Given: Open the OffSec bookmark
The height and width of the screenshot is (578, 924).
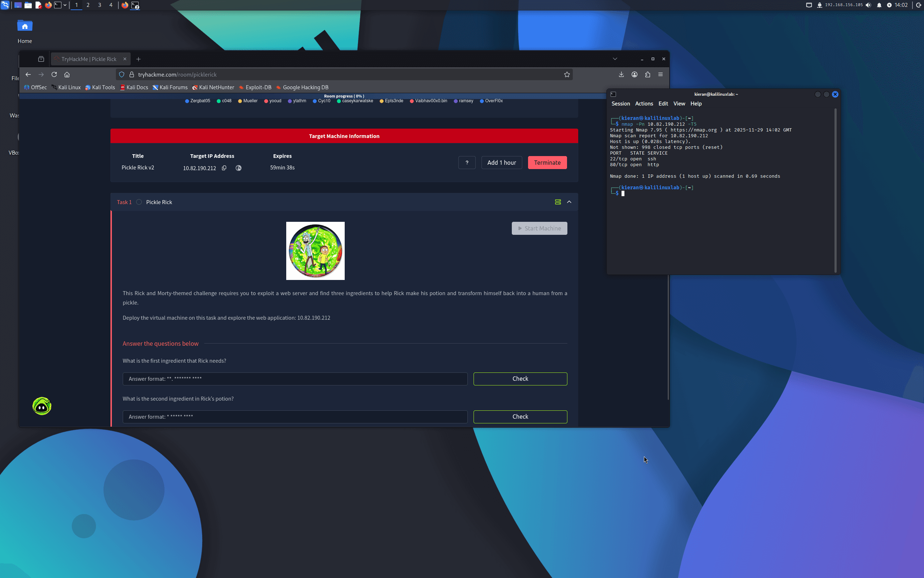Looking at the screenshot, I should coord(35,87).
